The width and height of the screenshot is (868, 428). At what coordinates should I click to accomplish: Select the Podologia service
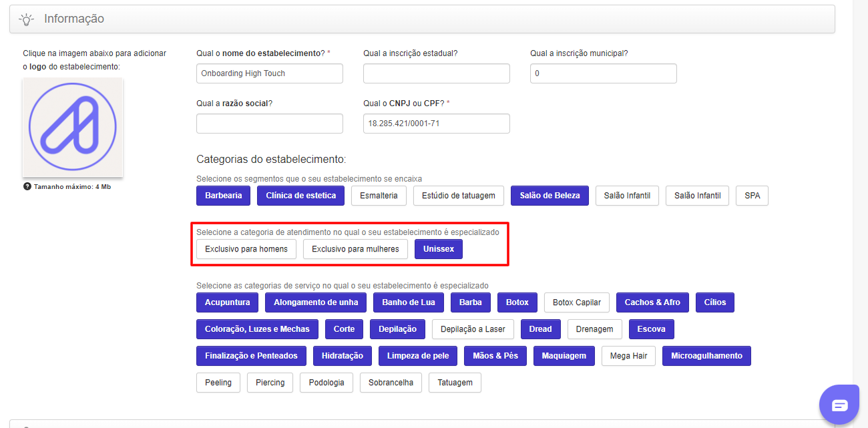click(327, 383)
